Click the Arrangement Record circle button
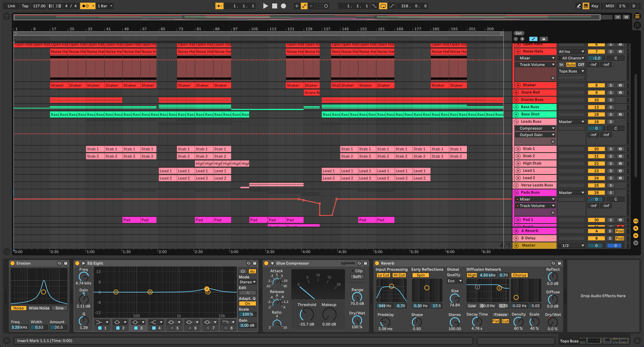 click(283, 6)
